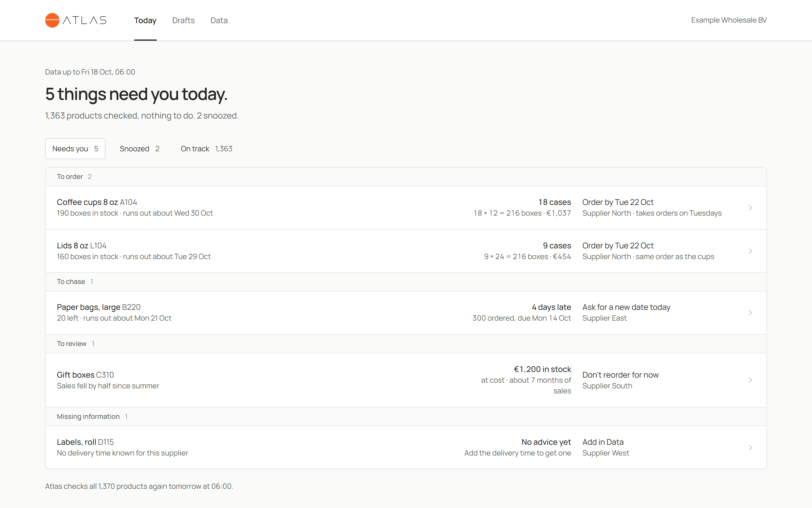This screenshot has height=508, width=812.
Task: Click the To order group header
Action: [x=406, y=177]
